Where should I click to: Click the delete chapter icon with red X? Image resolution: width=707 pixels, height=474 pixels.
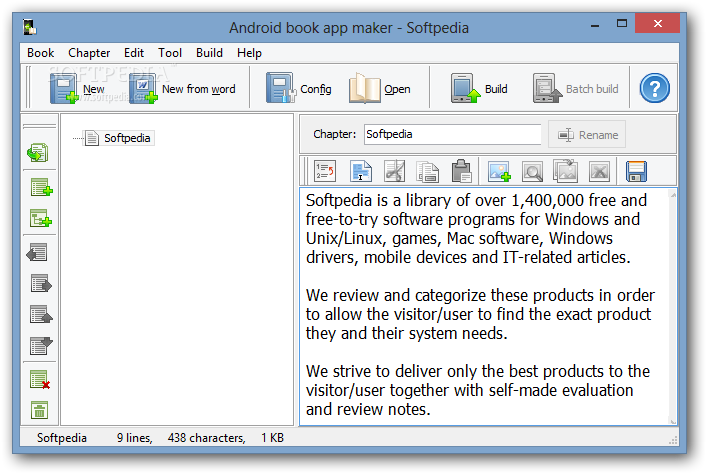[40, 380]
